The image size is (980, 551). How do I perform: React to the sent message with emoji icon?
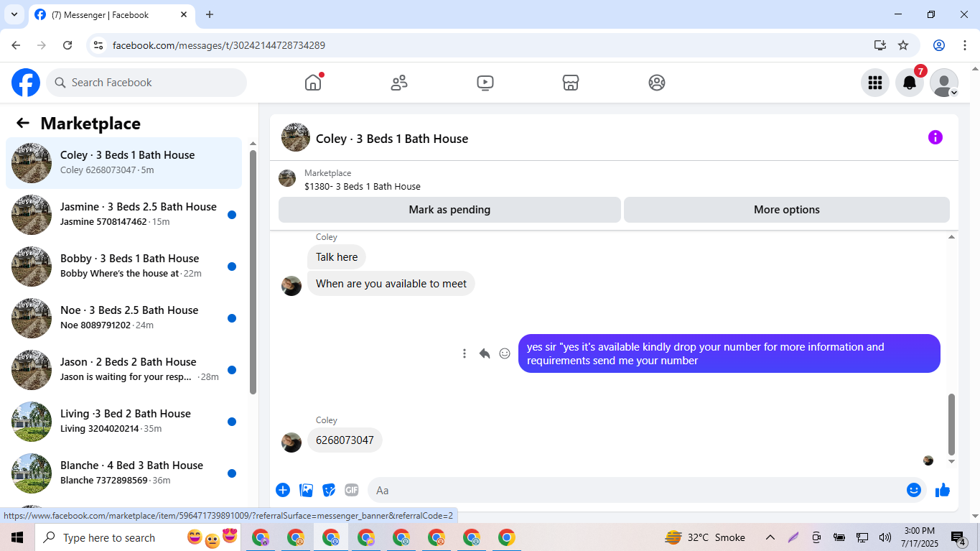pos(505,353)
